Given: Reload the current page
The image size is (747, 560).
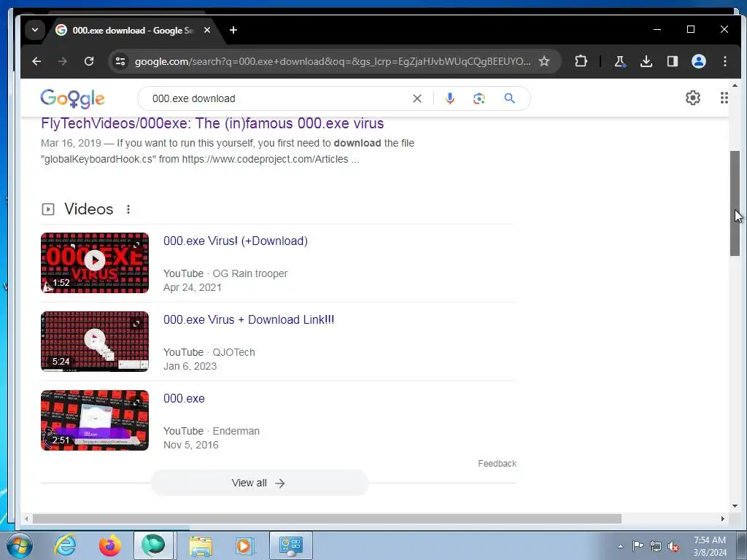Looking at the screenshot, I should pyautogui.click(x=89, y=61).
